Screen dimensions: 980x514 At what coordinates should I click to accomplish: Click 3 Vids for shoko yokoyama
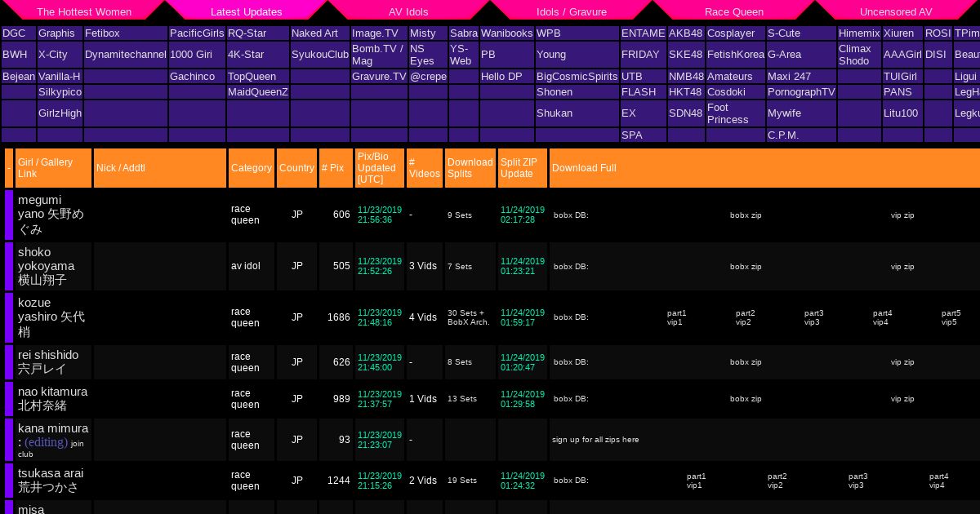pyautogui.click(x=423, y=267)
